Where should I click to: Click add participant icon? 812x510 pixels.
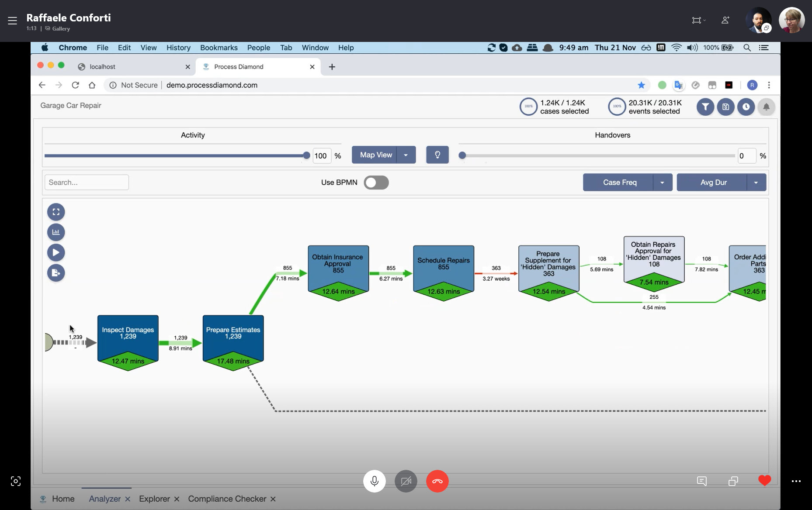click(x=725, y=20)
